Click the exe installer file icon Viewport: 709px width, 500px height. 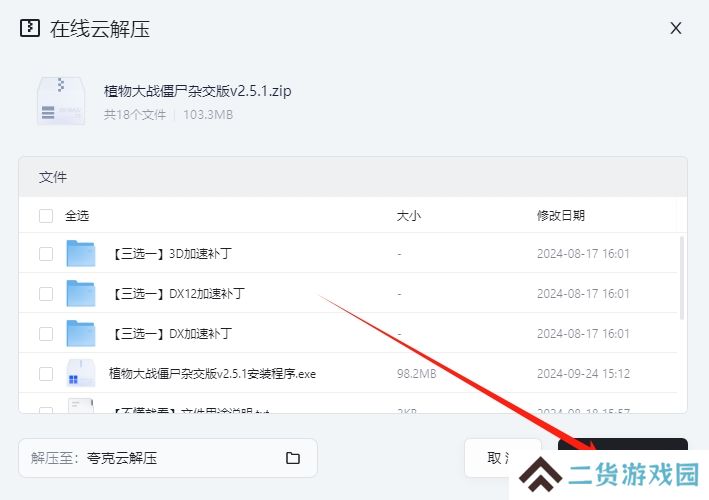[x=80, y=373]
